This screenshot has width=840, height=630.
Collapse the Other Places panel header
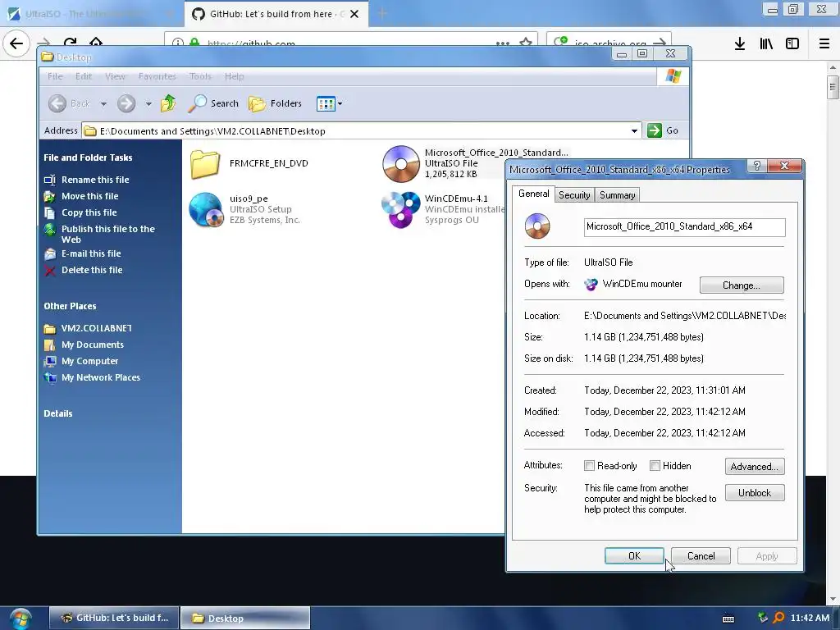pos(70,306)
